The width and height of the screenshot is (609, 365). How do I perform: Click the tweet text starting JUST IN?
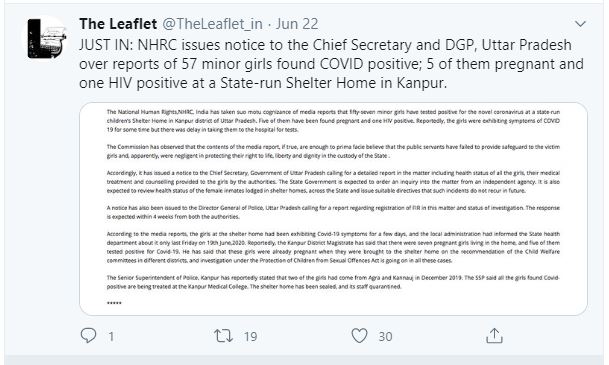point(331,64)
